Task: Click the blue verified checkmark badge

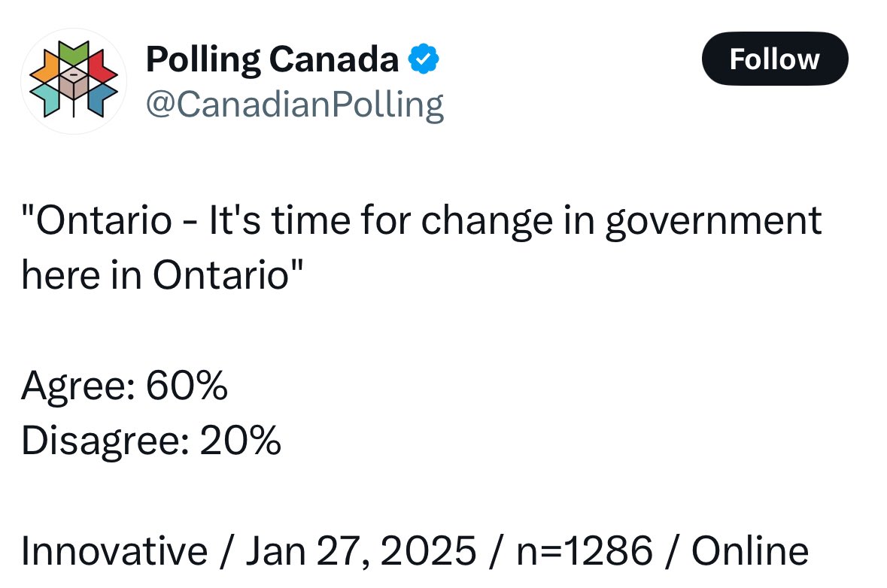Action: click(x=424, y=59)
